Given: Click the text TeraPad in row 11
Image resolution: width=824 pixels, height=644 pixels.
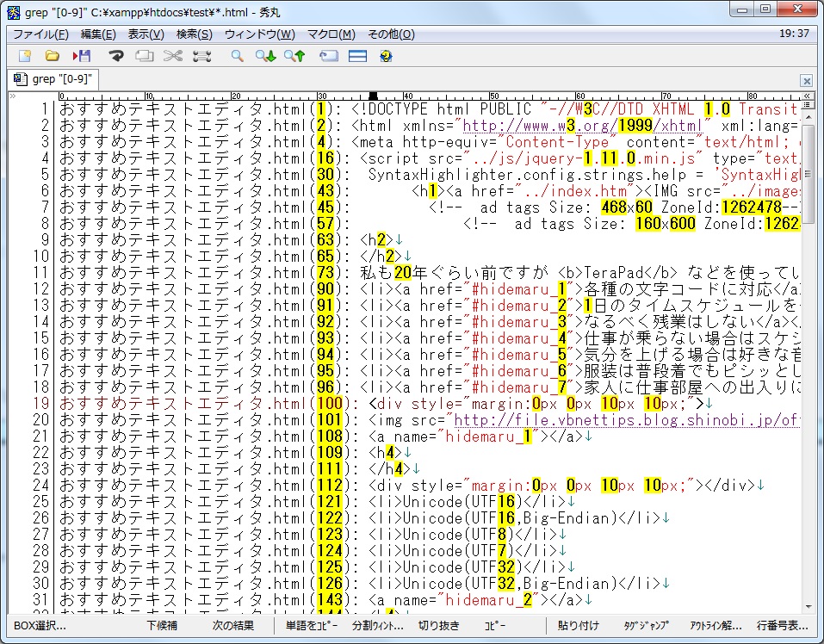Looking at the screenshot, I should tap(614, 273).
